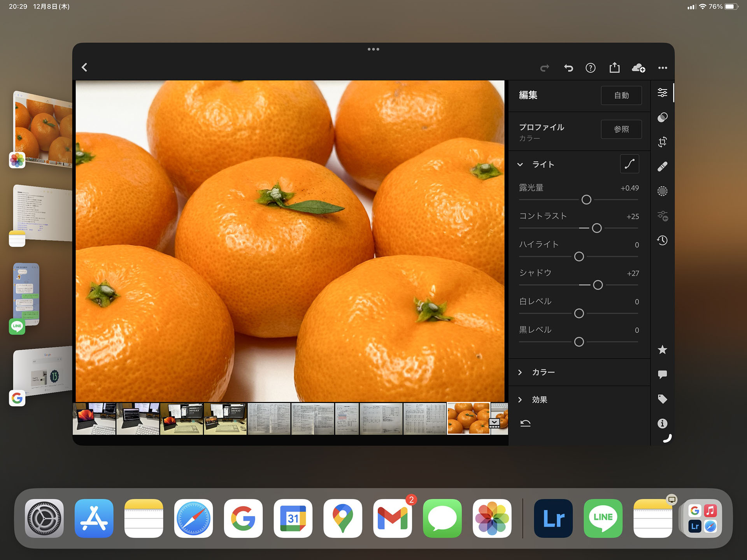Click the 露光量 exposure slider handle

point(586,200)
